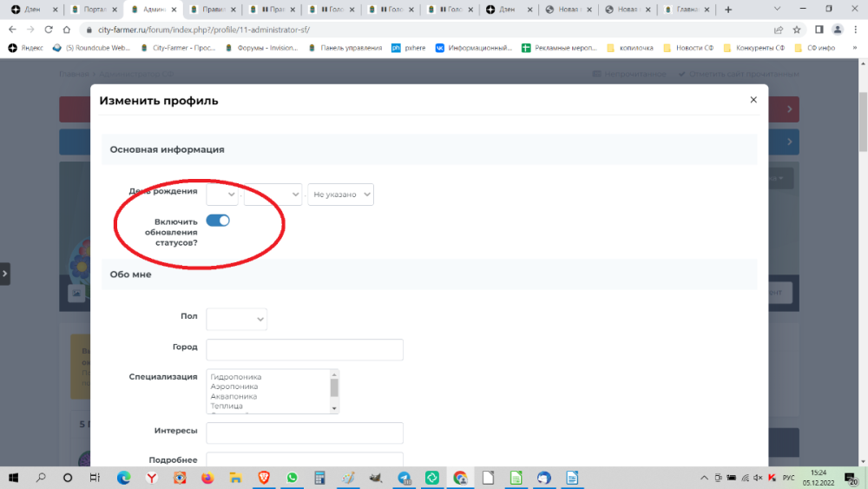The image size is (868, 489).
Task: Open the browser's new tab button
Action: (x=727, y=10)
